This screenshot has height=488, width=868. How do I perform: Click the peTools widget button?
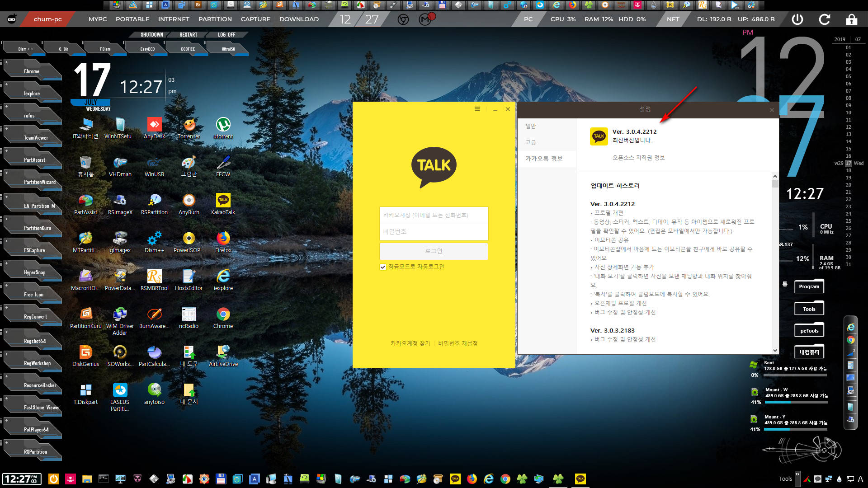pos(809,331)
